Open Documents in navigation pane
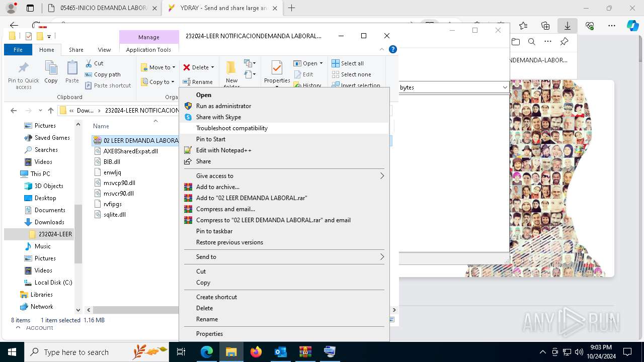644x362 pixels. click(x=50, y=210)
